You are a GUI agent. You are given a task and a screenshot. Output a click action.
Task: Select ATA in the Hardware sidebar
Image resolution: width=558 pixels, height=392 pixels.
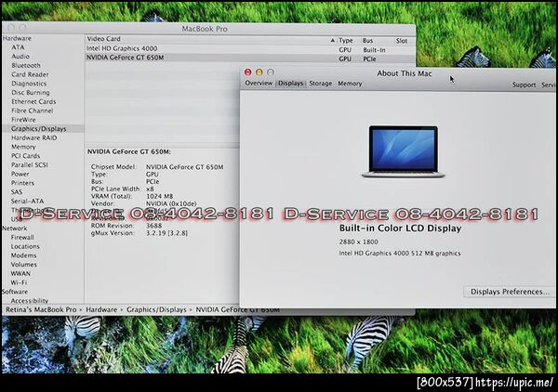(18, 47)
